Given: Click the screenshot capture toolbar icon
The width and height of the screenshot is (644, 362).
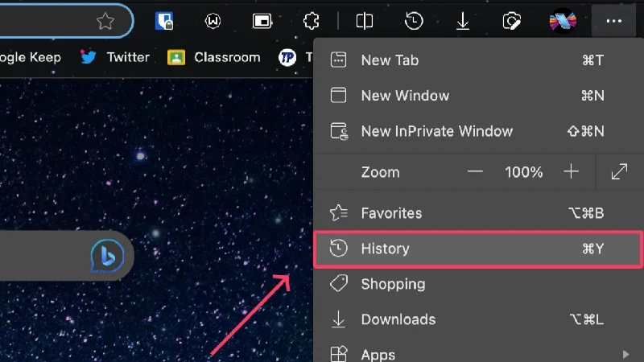Looking at the screenshot, I should [x=511, y=21].
